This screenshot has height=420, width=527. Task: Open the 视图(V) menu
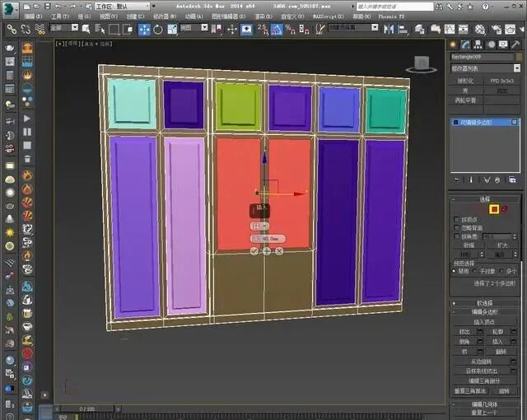coord(108,16)
